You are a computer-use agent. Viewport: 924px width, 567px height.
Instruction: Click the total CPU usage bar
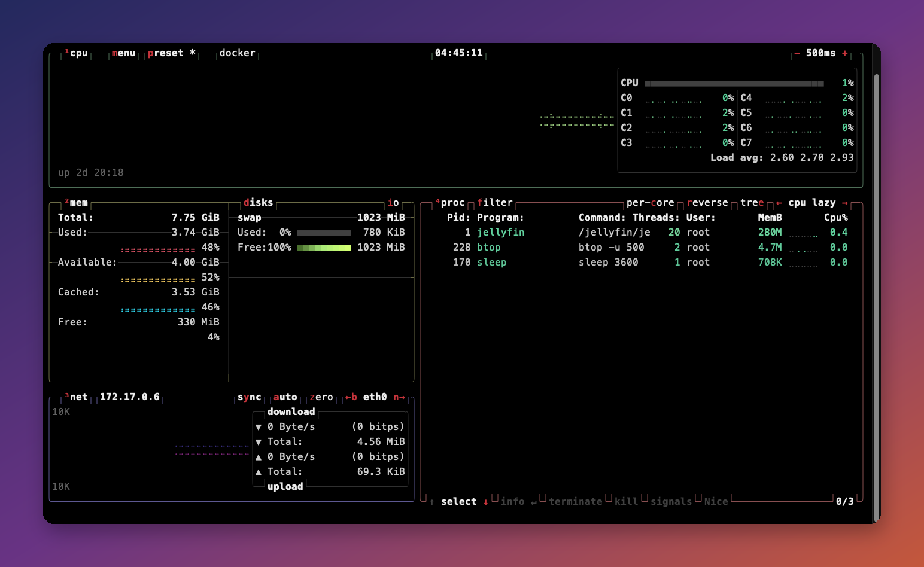pyautogui.click(x=734, y=83)
